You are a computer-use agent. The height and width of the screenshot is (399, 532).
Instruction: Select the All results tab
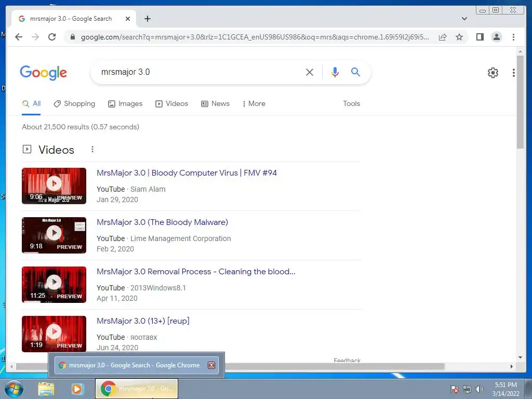[31, 103]
